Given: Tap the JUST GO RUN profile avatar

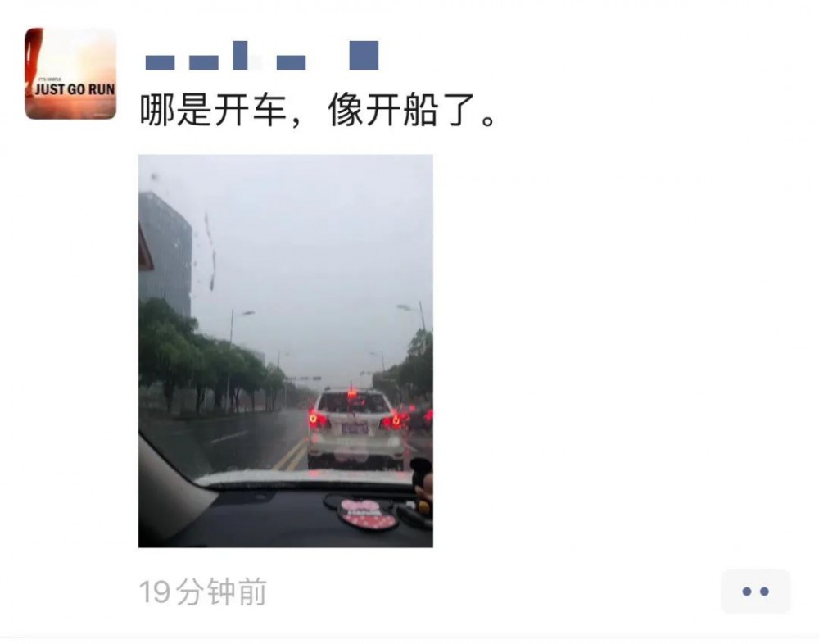Looking at the screenshot, I should 70,74.
